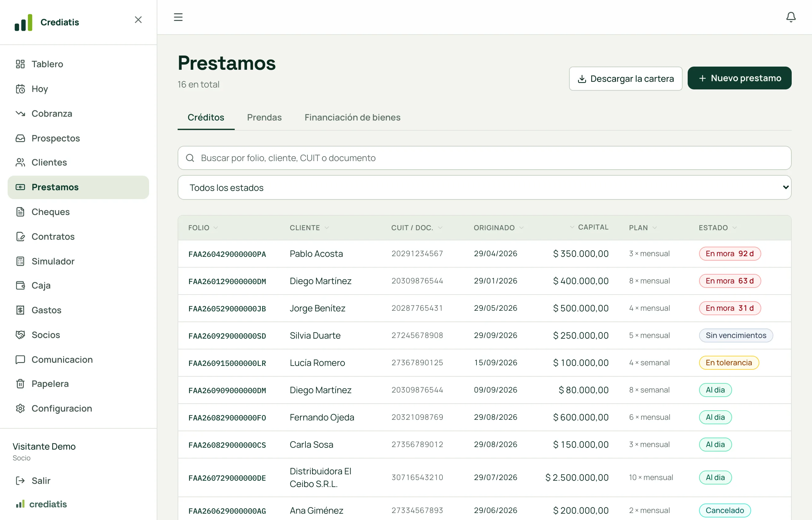Open the Gastos receipt icon
This screenshot has width=812, height=520.
[20, 310]
